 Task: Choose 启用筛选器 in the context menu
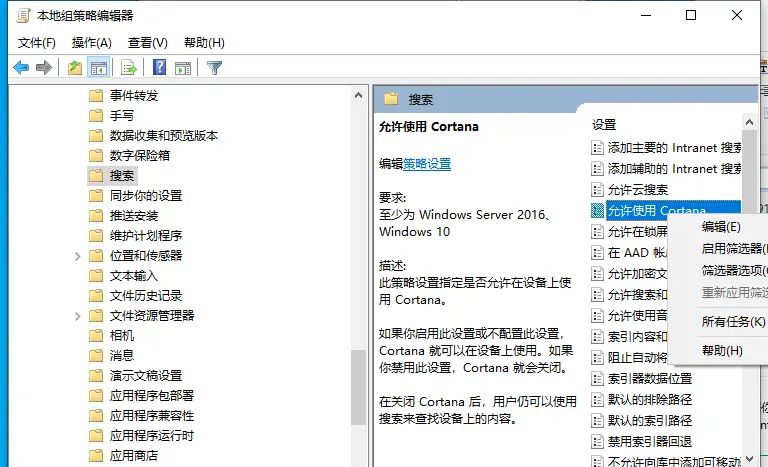(734, 249)
